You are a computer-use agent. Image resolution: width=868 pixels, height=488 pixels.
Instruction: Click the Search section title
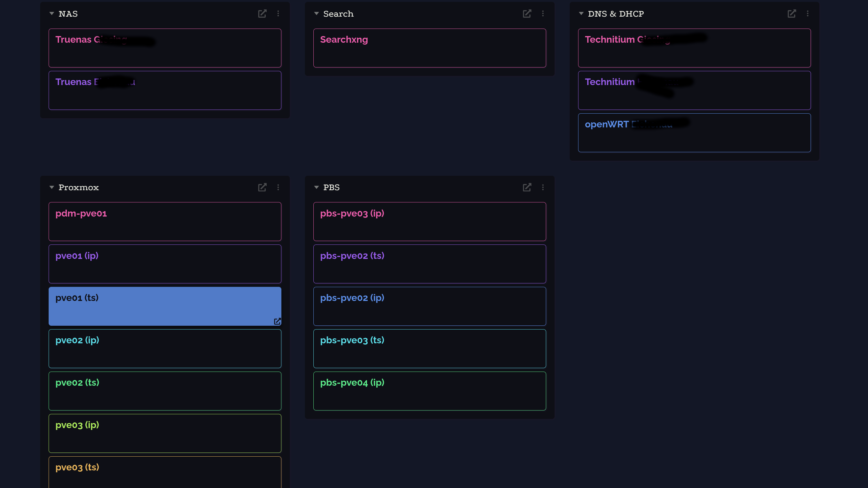tap(338, 14)
